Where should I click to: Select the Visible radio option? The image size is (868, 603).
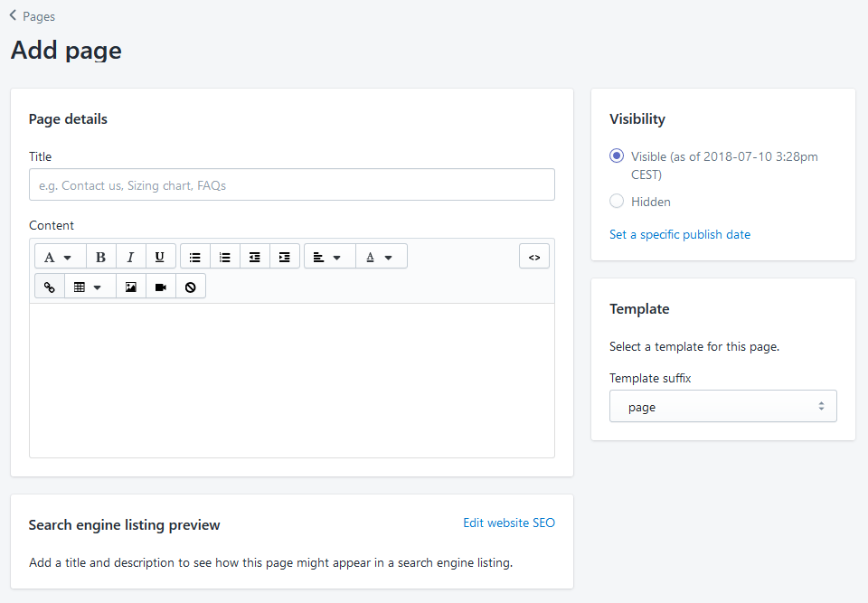click(616, 156)
